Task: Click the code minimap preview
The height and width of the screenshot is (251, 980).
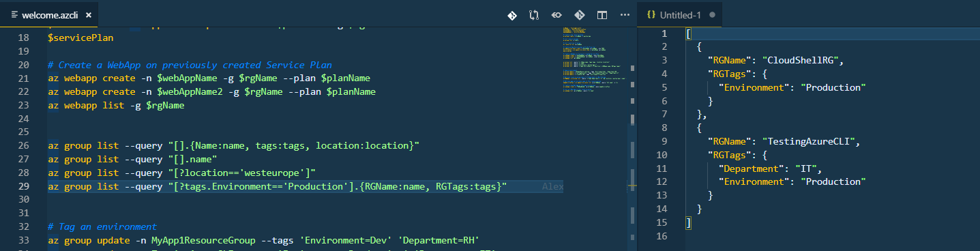Action: tap(593, 60)
